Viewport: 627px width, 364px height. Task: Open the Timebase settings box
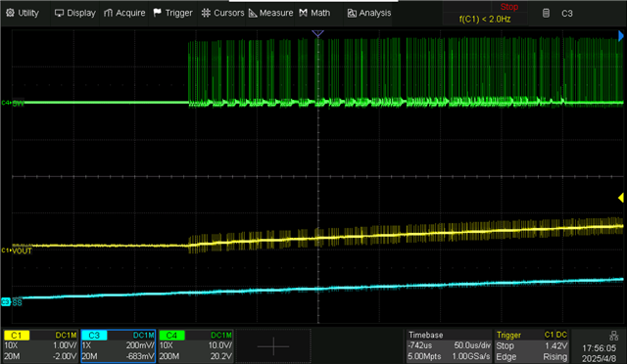click(x=449, y=345)
